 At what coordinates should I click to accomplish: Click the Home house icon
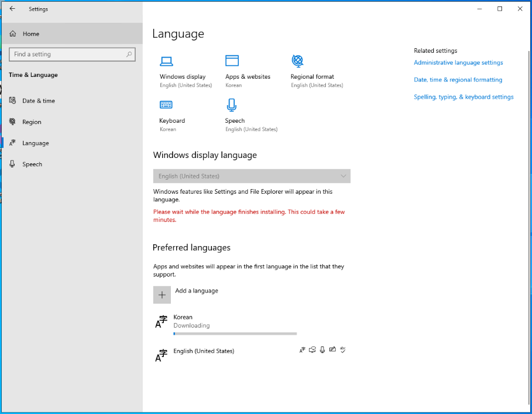[x=13, y=33]
